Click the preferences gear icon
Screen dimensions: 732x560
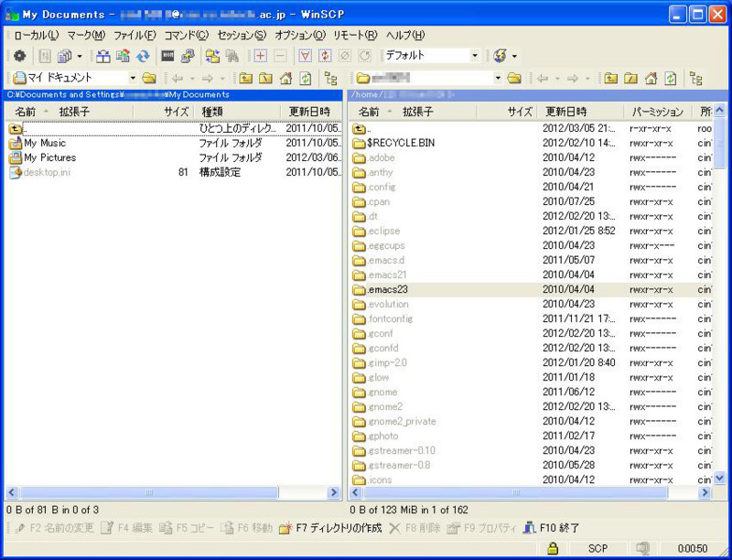click(x=18, y=56)
